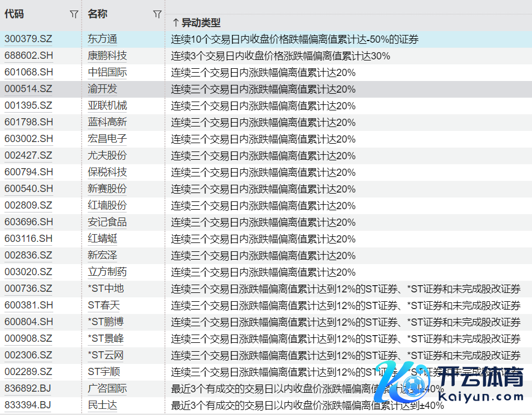This screenshot has width=532, height=415.
Task: Open the 东方通 stock link
Action: point(102,39)
